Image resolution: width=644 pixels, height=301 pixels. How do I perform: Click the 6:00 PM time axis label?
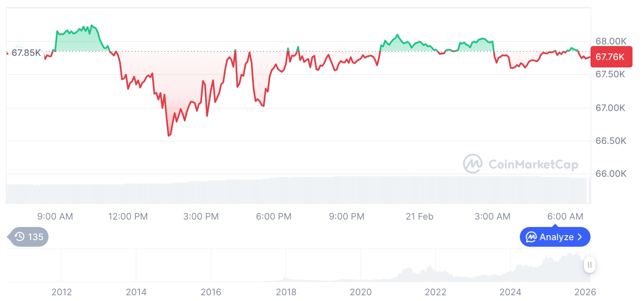tap(273, 216)
